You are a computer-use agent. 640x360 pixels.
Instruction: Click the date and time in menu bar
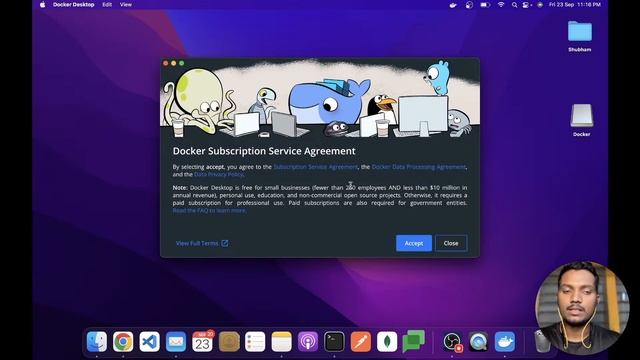point(575,5)
